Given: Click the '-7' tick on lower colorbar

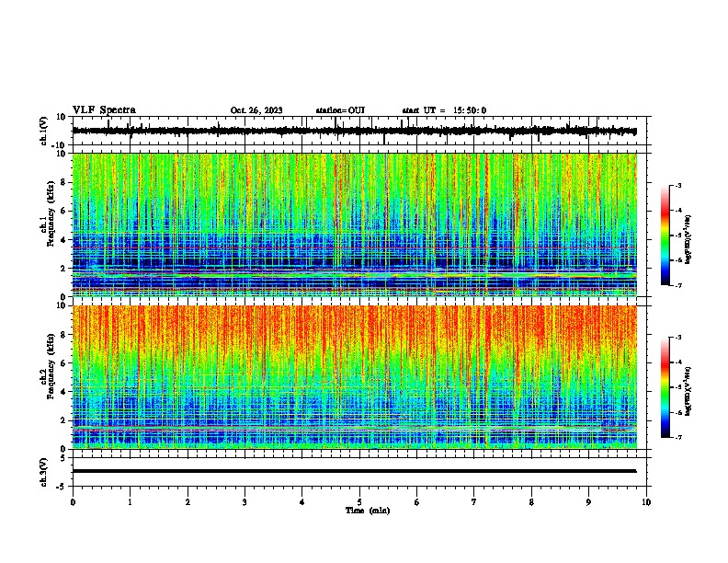Looking at the screenshot, I should 678,437.
